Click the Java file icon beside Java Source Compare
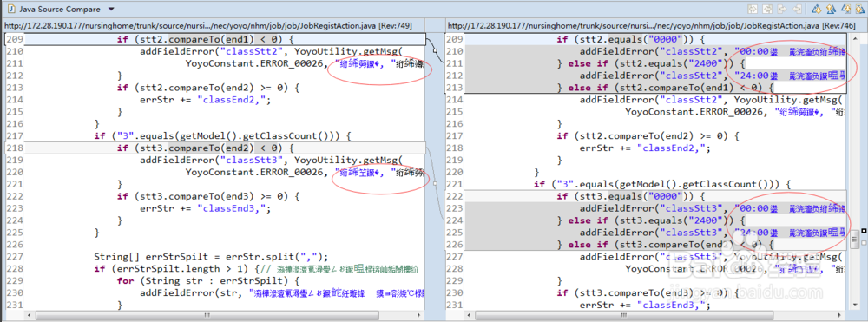Image resolution: width=868 pixels, height=322 pixels. tap(11, 10)
